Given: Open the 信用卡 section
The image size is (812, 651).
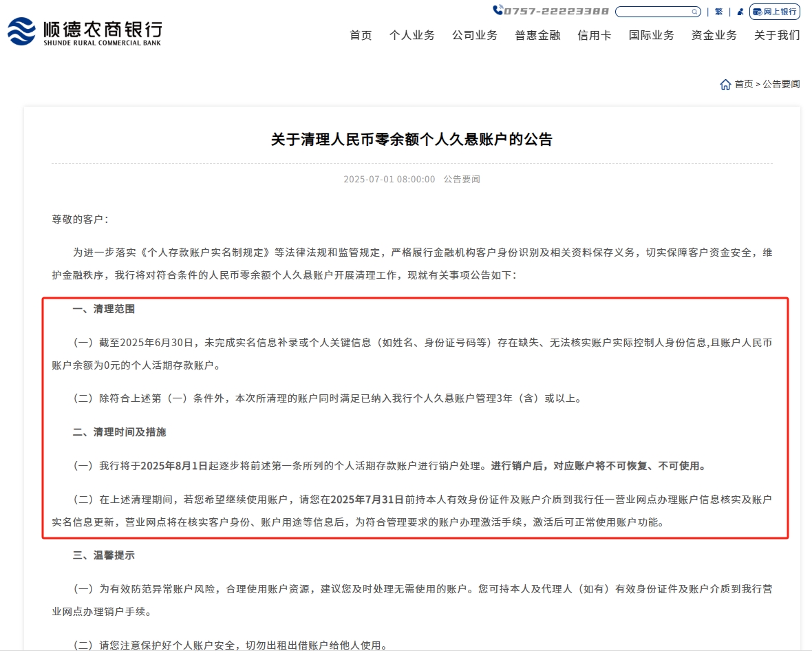Looking at the screenshot, I should (593, 35).
